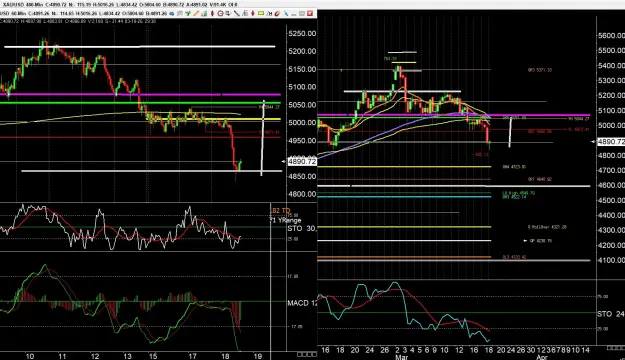The width and height of the screenshot is (625, 360).
Task: Click the blue pin icon in toolbar
Action: click(x=286, y=14)
